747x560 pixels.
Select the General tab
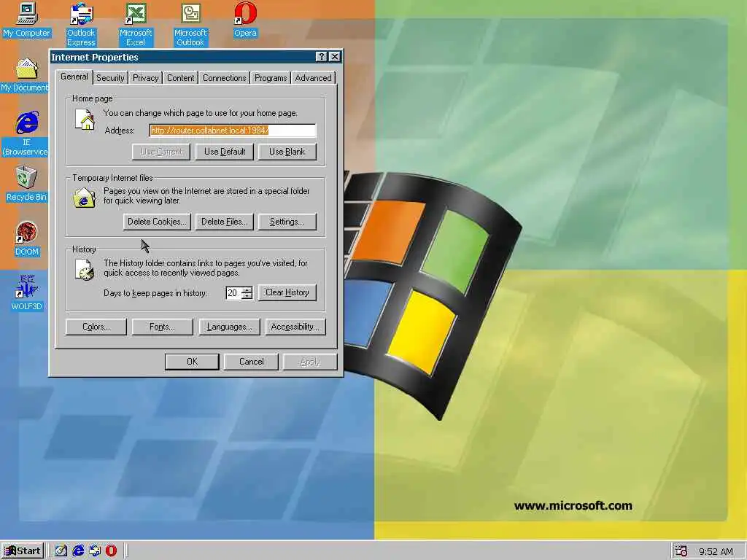pos(74,77)
